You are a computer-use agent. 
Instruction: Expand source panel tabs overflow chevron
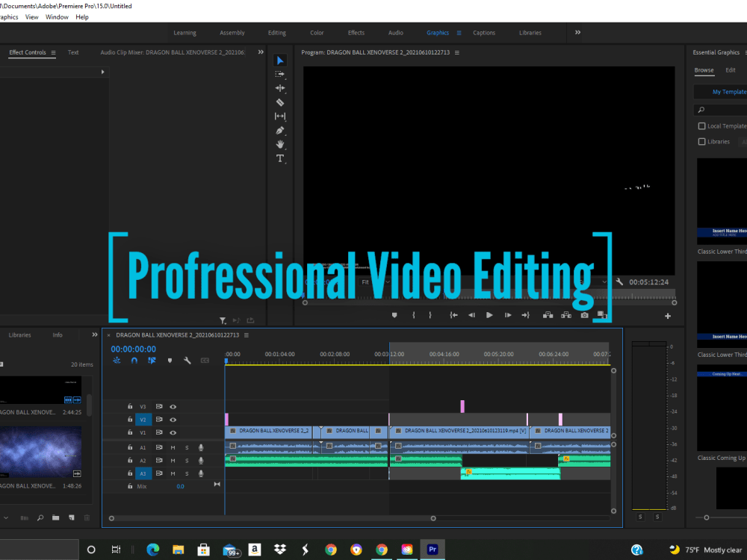click(261, 52)
